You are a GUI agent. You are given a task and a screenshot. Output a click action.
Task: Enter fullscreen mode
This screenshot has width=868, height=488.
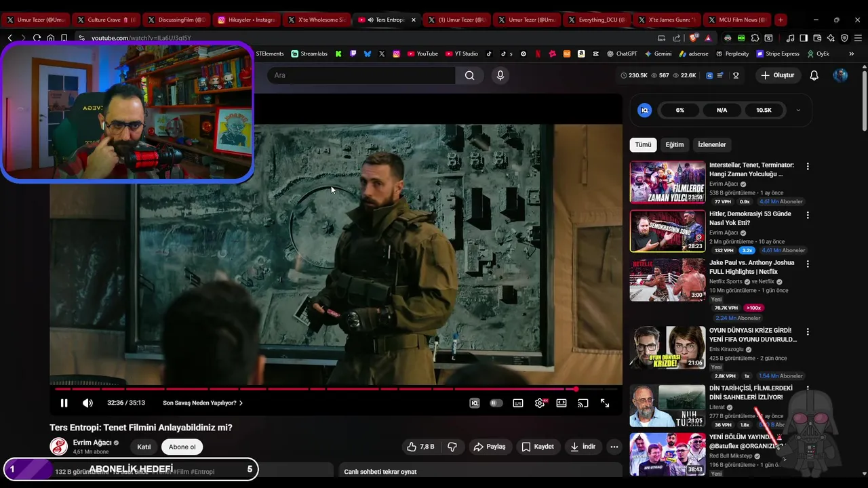(x=605, y=403)
